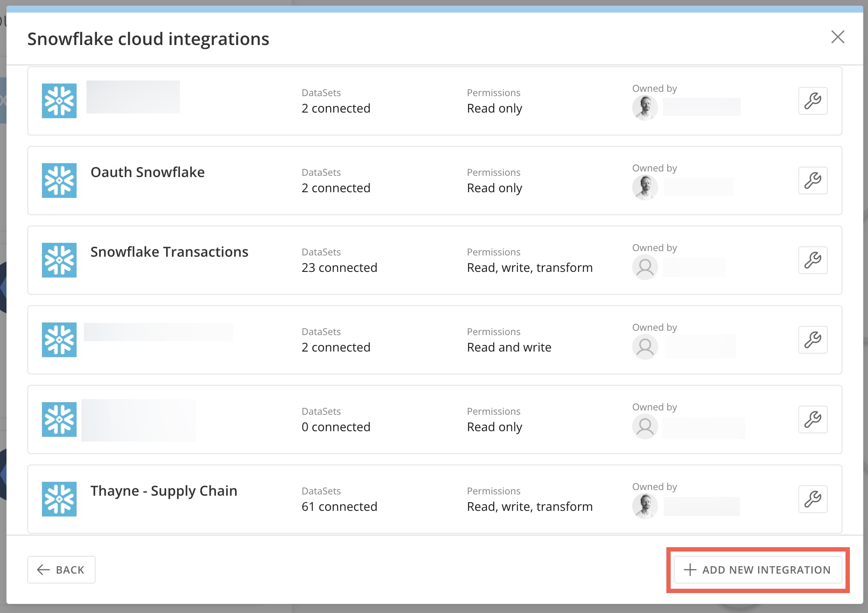Image resolution: width=868 pixels, height=613 pixels.
Task: Open the Thayne - Supply Chain integration
Action: 164,491
